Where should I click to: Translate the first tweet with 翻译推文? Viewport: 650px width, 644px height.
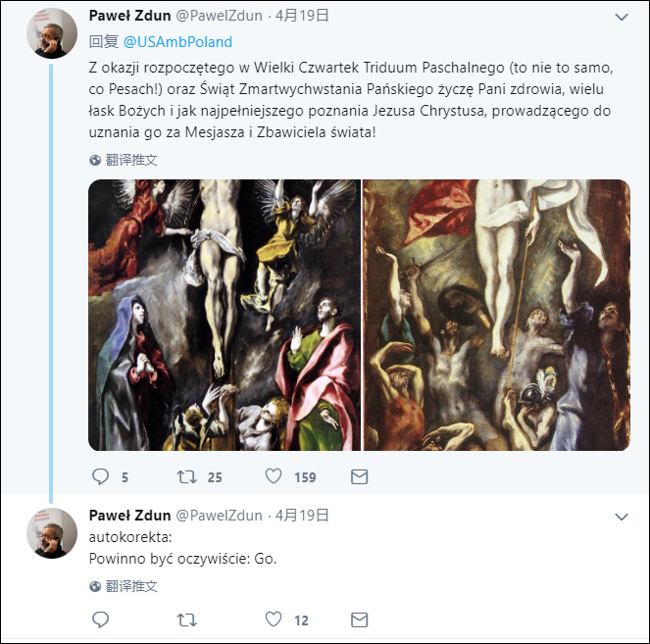click(x=131, y=160)
